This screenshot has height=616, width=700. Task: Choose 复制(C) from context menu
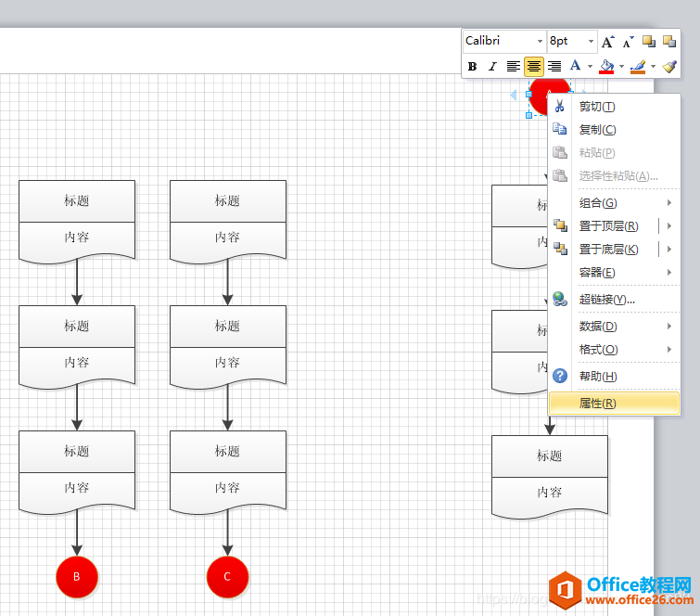click(615, 130)
